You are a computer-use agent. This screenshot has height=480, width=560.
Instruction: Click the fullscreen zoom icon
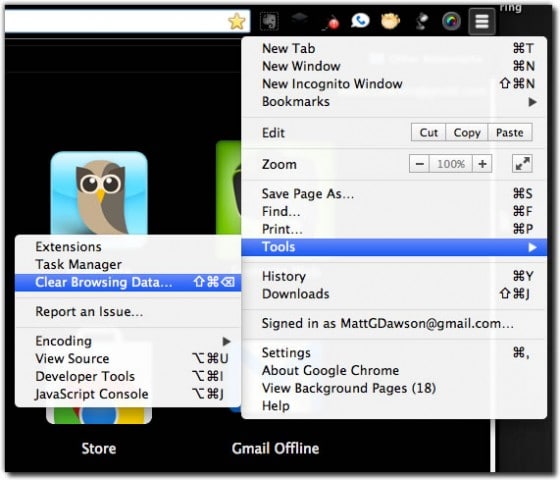click(x=522, y=164)
